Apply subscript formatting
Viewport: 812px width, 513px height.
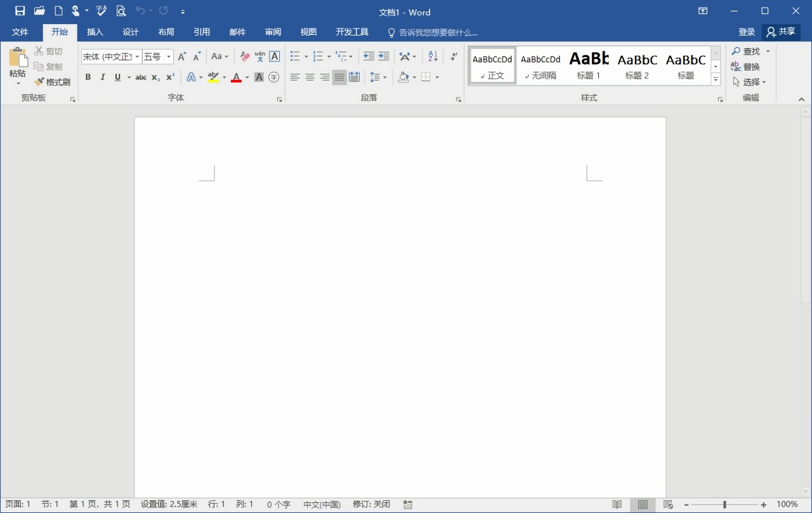pos(155,77)
